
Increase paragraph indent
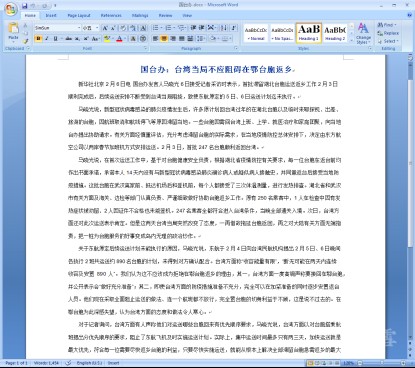coord(201,28)
